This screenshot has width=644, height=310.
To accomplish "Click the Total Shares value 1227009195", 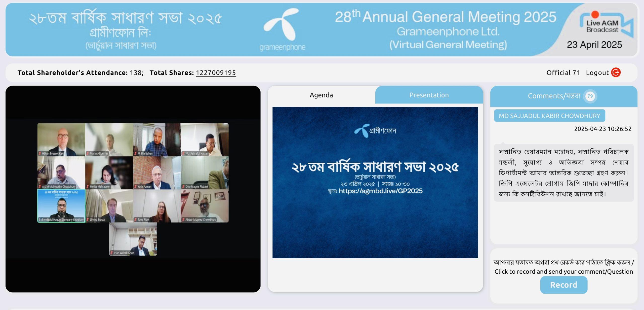I will click(216, 73).
